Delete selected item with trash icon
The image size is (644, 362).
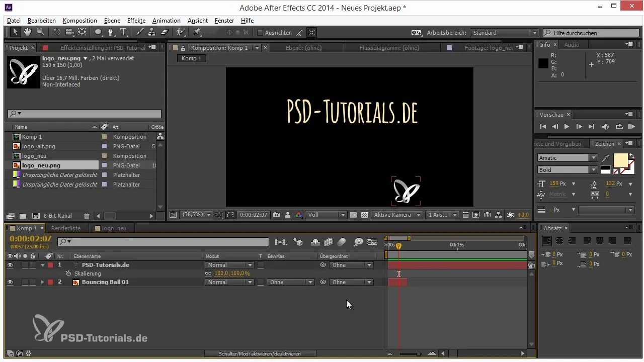(x=87, y=216)
